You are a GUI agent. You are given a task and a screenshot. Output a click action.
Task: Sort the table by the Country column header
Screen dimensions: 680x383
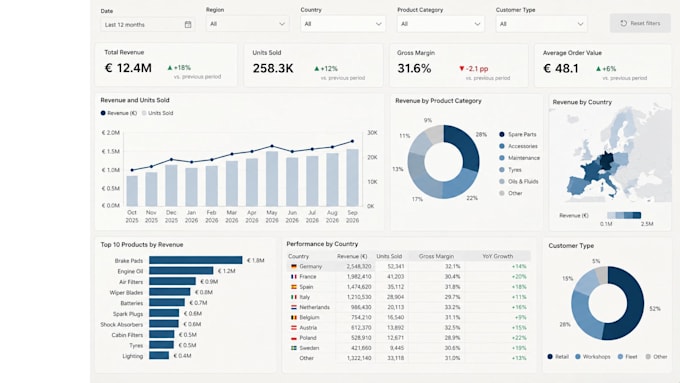(x=298, y=256)
